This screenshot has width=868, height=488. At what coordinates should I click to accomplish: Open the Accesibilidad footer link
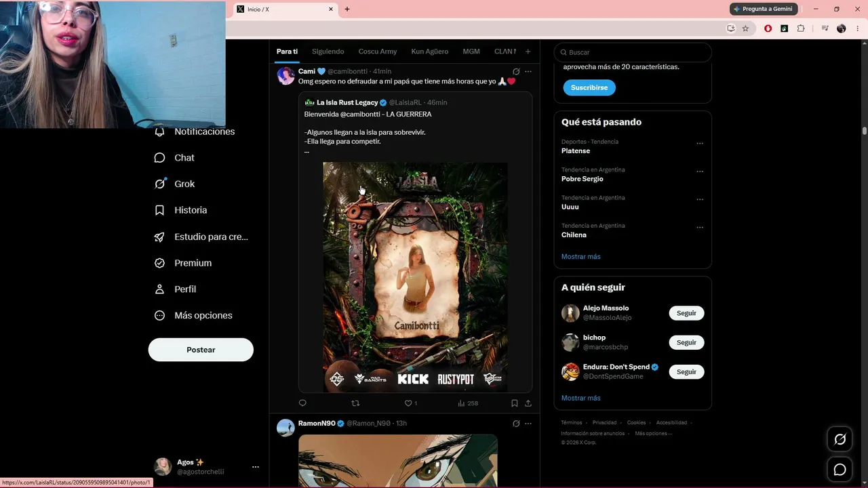point(671,422)
